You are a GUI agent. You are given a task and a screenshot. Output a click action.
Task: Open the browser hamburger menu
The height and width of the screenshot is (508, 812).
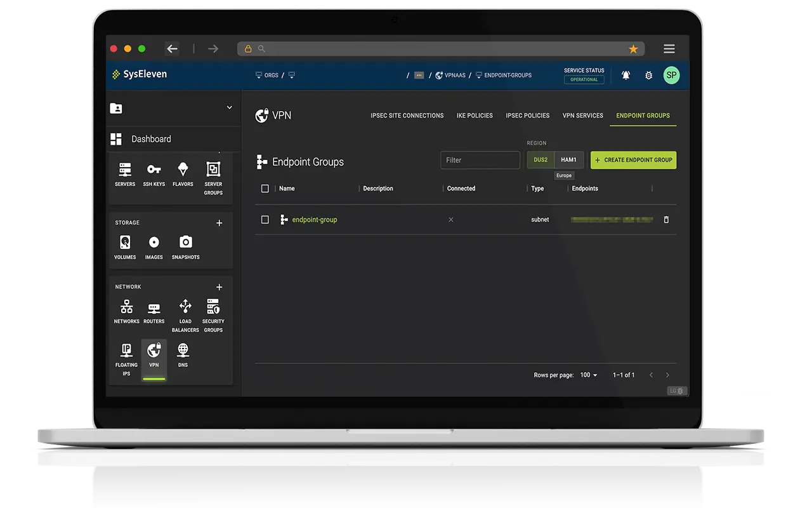click(669, 49)
